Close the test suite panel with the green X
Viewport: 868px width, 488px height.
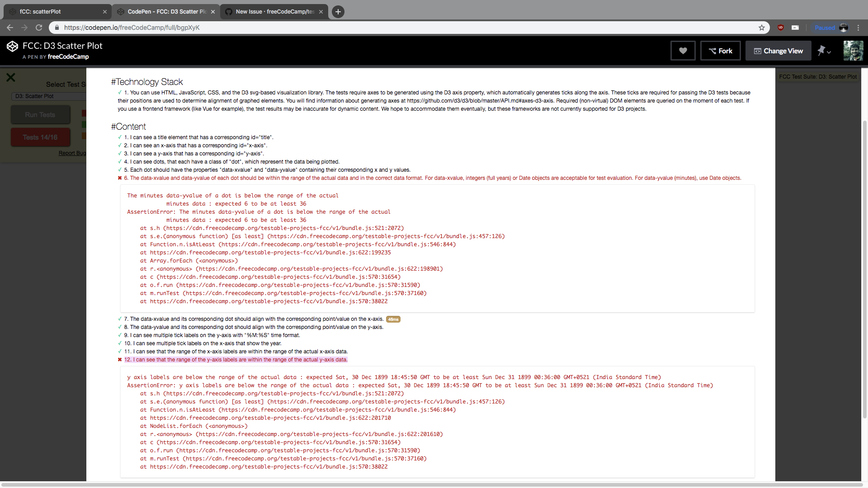pos(11,77)
